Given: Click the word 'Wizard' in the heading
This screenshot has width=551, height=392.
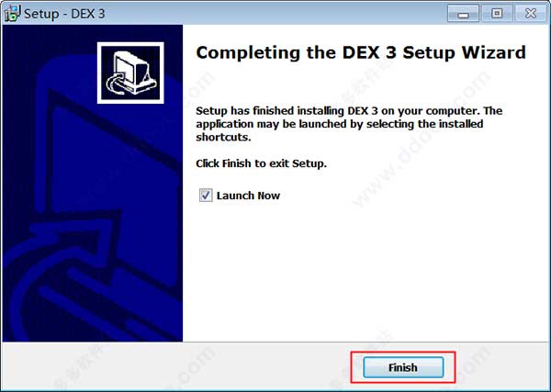Looking at the screenshot, I should pyautogui.click(x=494, y=52).
